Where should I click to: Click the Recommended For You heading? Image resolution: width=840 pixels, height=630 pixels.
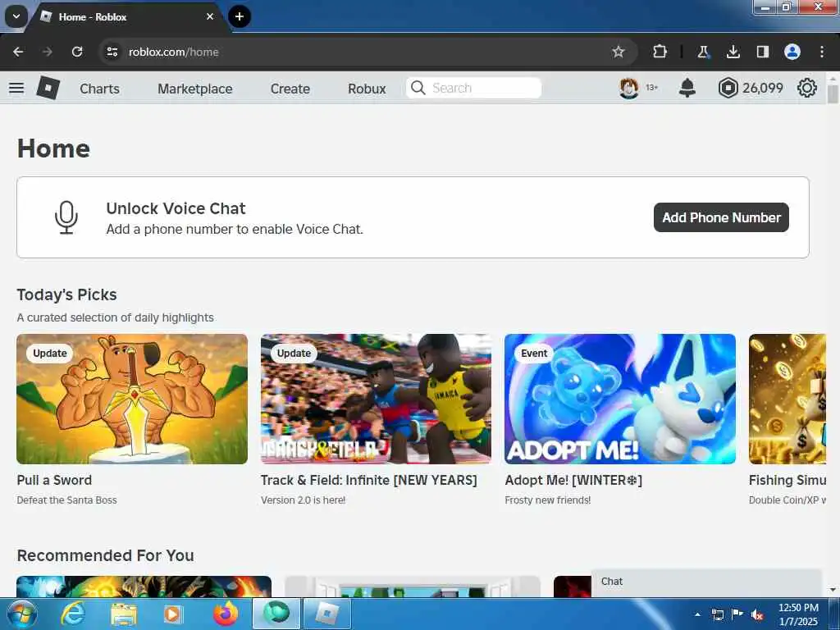106,555
